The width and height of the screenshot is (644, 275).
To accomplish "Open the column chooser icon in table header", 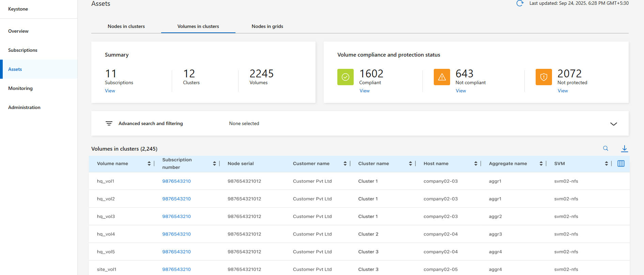I will pyautogui.click(x=621, y=164).
